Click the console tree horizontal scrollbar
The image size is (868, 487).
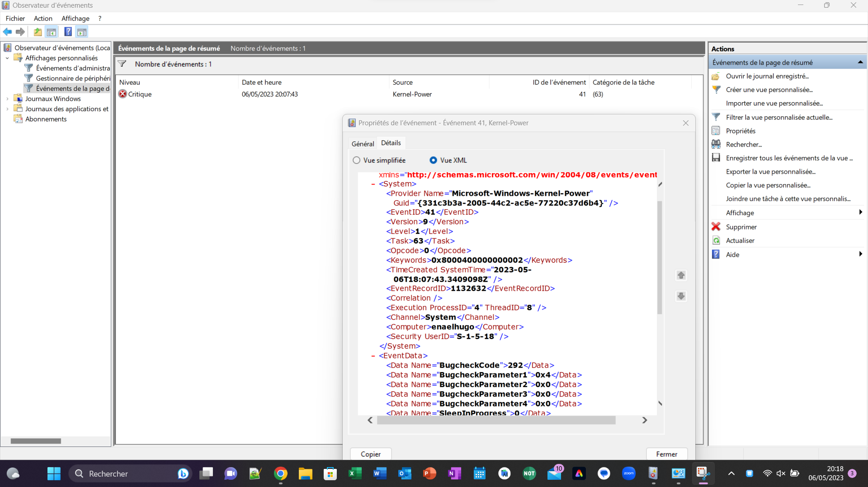pyautogui.click(x=36, y=441)
